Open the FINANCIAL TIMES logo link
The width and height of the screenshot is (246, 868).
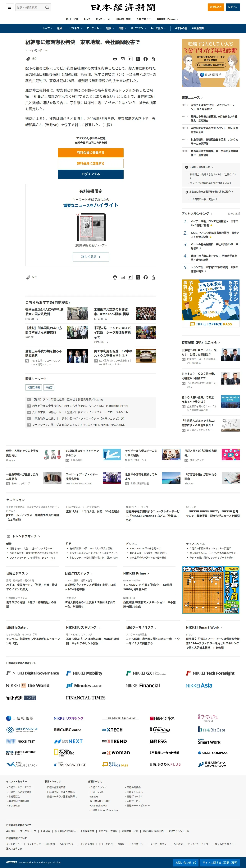86,698
